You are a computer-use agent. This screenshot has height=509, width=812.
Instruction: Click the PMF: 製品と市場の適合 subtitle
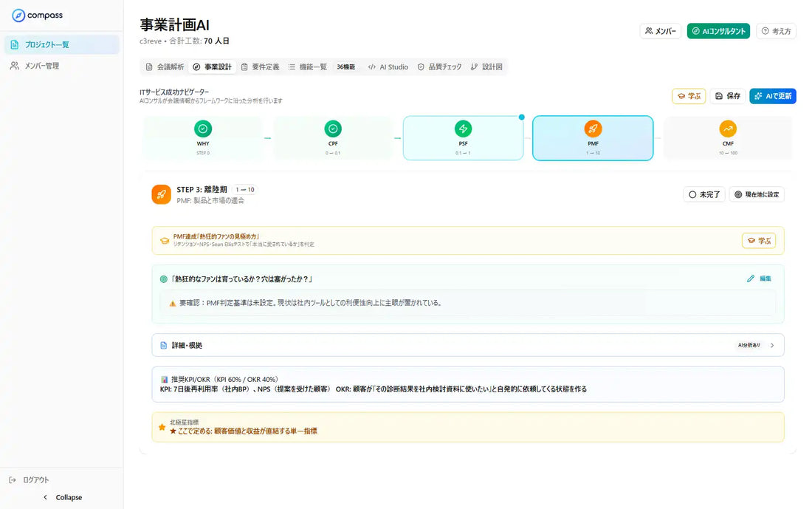coord(210,201)
